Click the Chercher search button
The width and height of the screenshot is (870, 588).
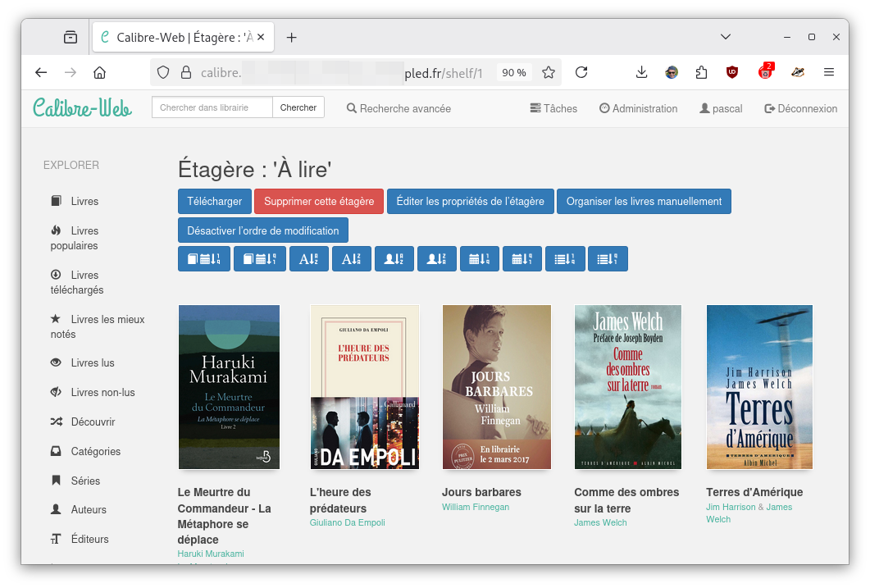tap(298, 107)
